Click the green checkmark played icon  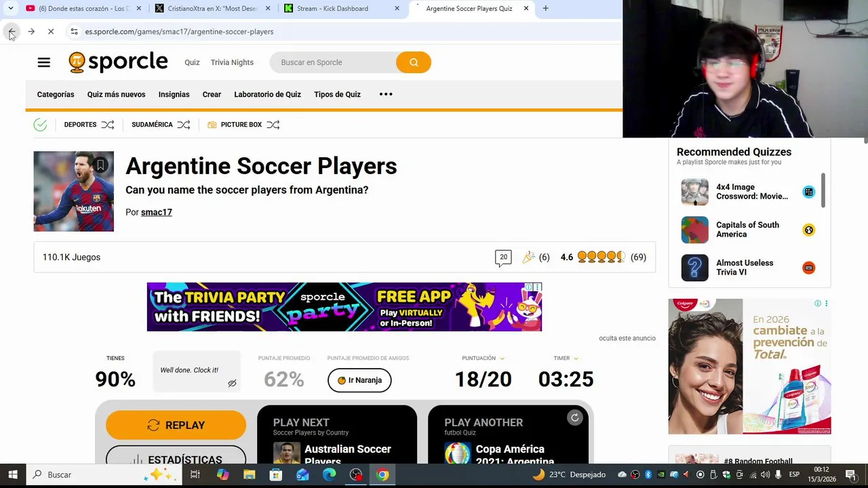40,125
